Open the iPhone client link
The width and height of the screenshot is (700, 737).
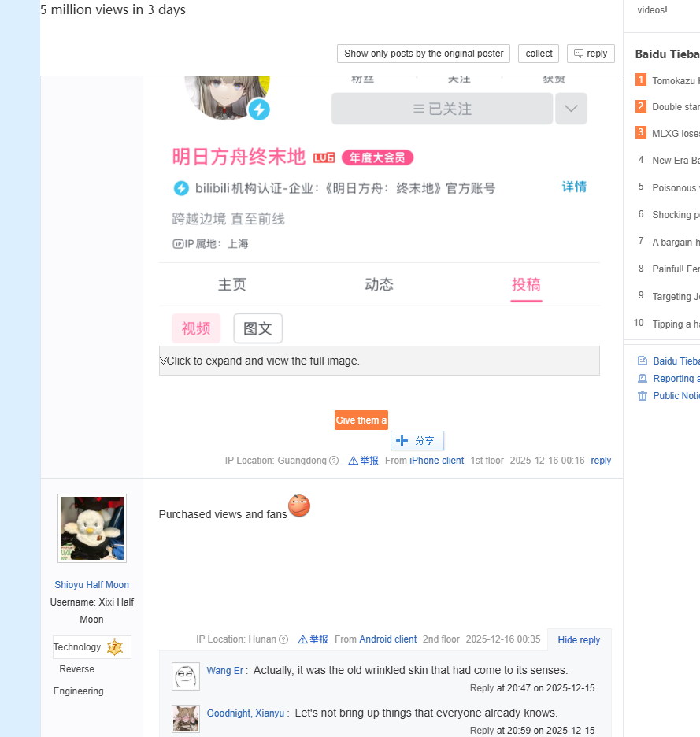tap(437, 461)
